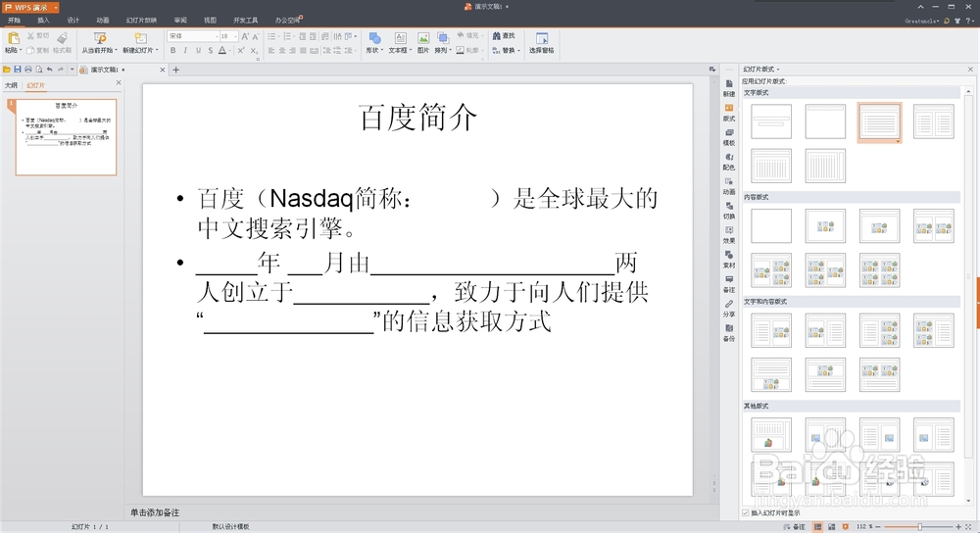This screenshot has height=533, width=980.
Task: Click the decrease font size icon
Action: [x=255, y=36]
